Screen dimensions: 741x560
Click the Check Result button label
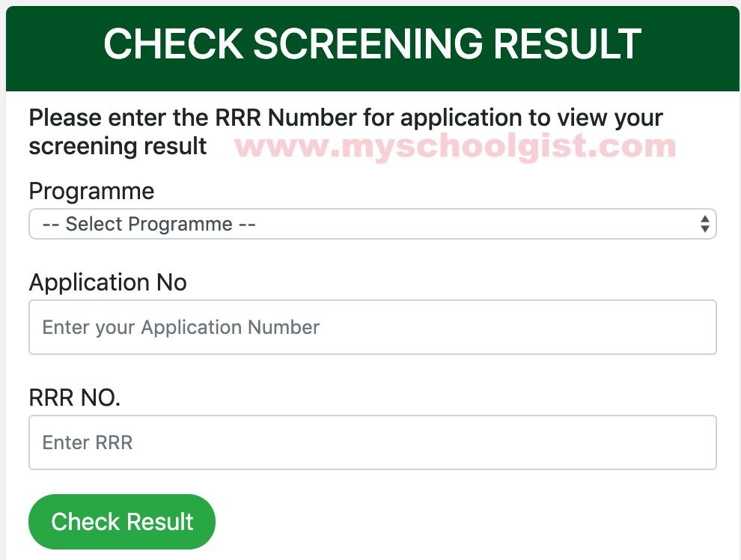(121, 521)
